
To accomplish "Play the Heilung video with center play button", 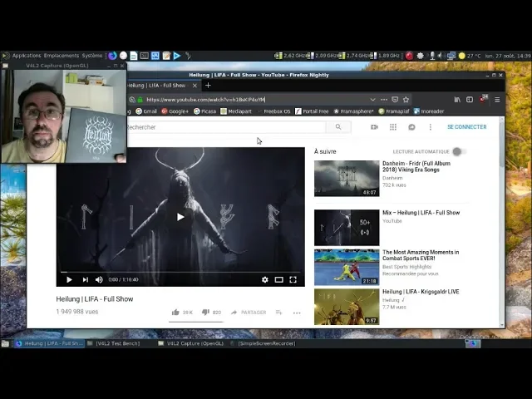I will [180, 217].
